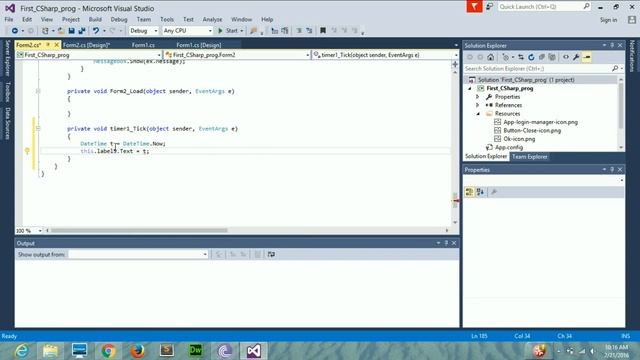Switch to the Team Explorer tab
The width and height of the screenshot is (640, 360).
(x=529, y=157)
